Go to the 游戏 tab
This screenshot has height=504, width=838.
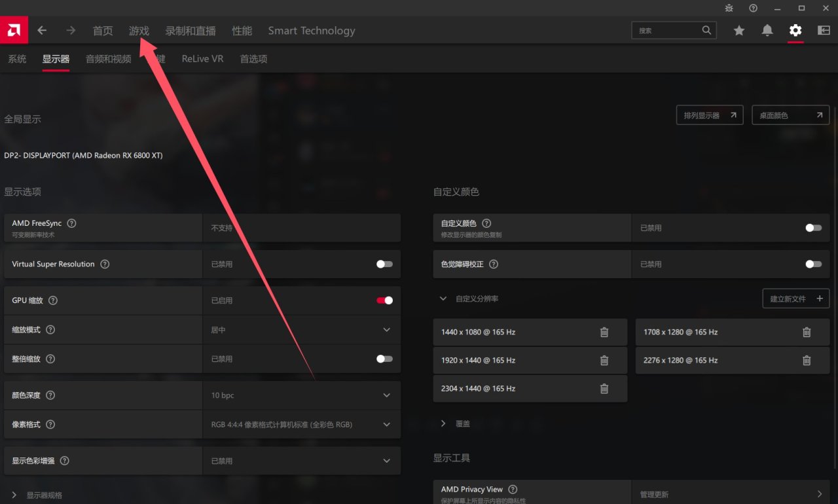[x=139, y=31]
